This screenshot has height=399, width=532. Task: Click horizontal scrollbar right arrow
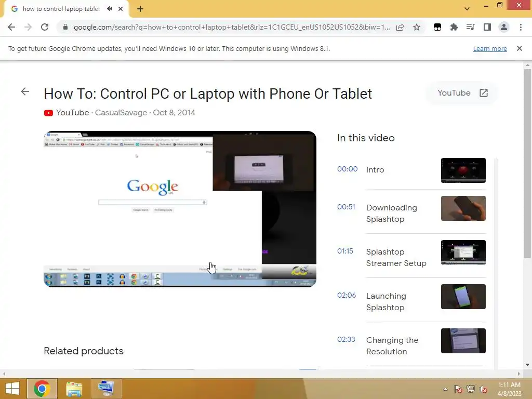(x=519, y=374)
